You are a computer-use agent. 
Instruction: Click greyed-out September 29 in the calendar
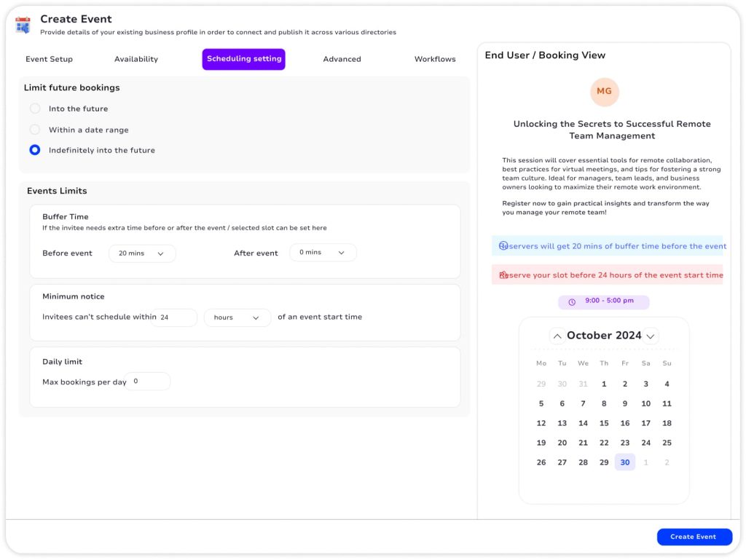coord(541,384)
